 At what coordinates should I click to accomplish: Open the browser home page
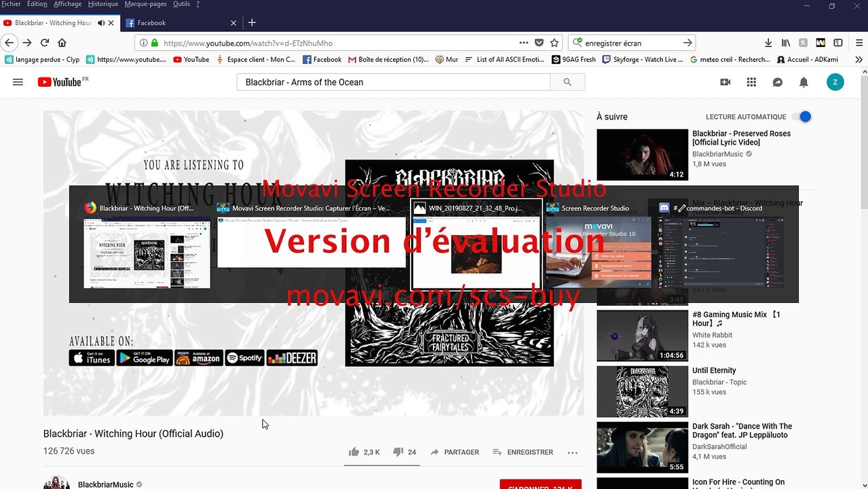click(x=62, y=43)
